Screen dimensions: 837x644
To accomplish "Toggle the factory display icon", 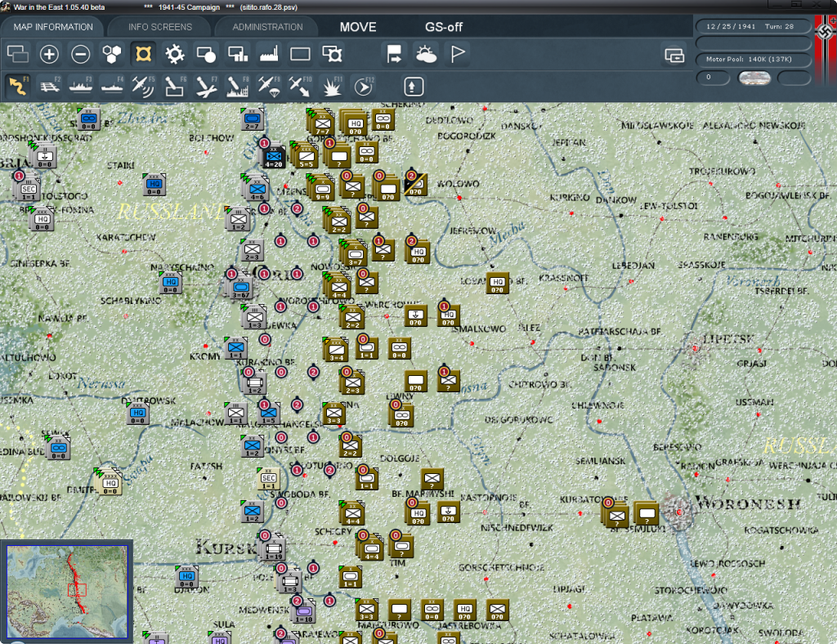I will [269, 54].
